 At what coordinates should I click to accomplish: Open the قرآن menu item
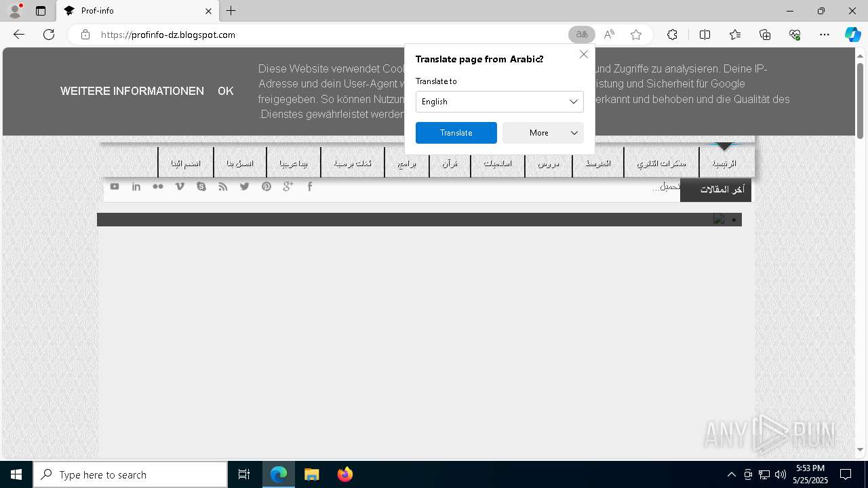pos(450,163)
